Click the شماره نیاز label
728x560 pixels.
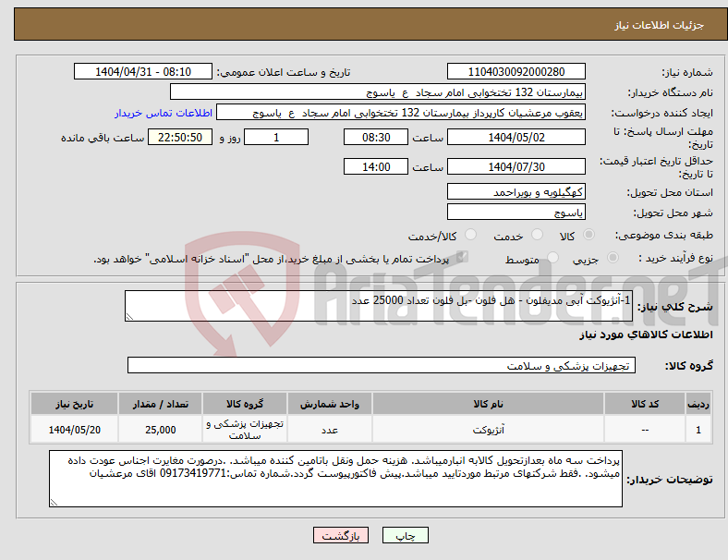pyautogui.click(x=687, y=72)
